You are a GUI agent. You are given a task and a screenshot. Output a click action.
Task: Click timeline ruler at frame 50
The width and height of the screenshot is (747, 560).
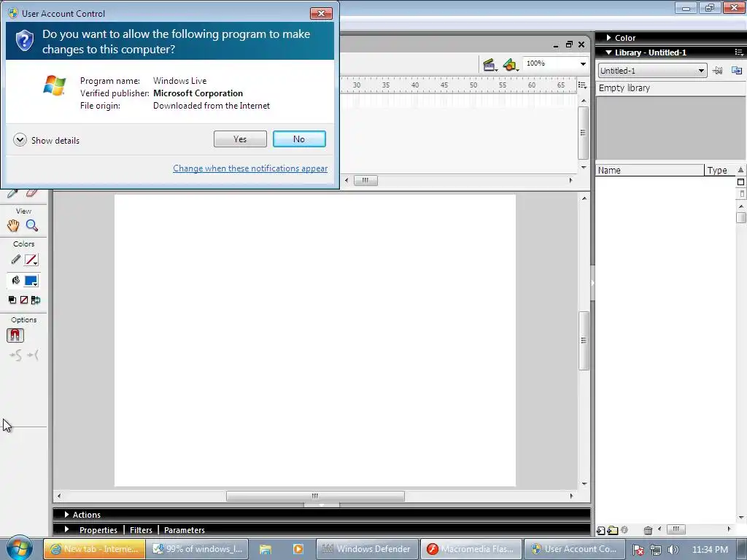point(473,85)
